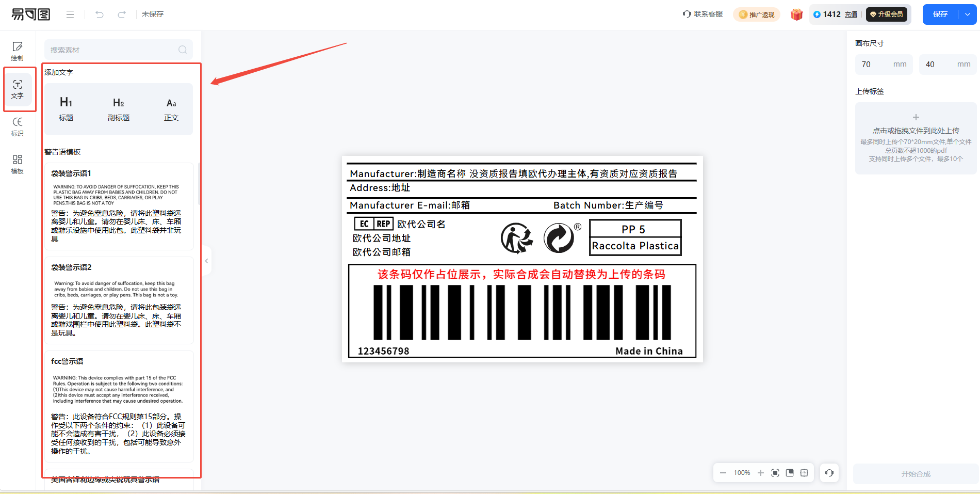Click the redo arrow icon
Viewport: 980px width, 494px height.
tap(122, 14)
